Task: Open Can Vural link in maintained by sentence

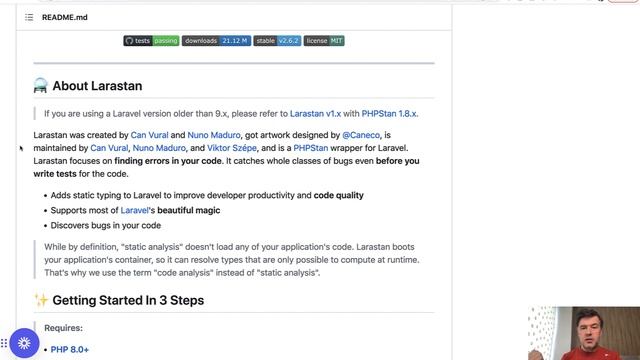Action: (109, 148)
